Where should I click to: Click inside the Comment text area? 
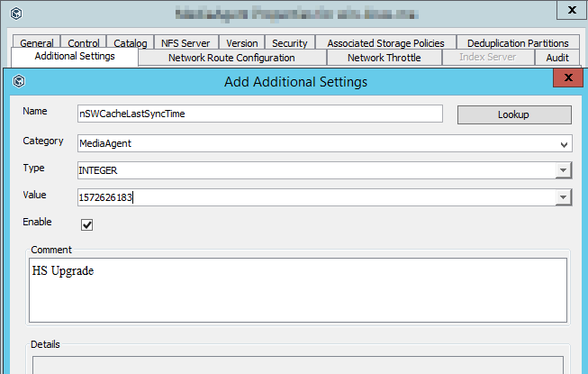298,288
